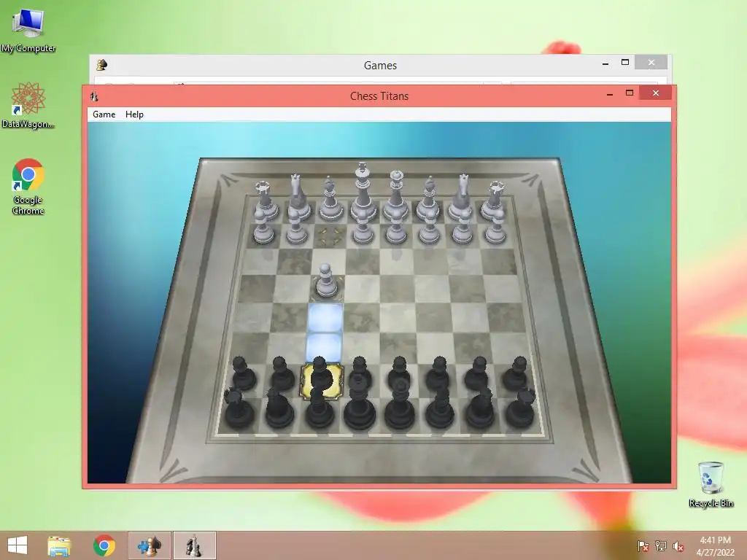
Task: Open the Recycle Bin
Action: pos(711,484)
